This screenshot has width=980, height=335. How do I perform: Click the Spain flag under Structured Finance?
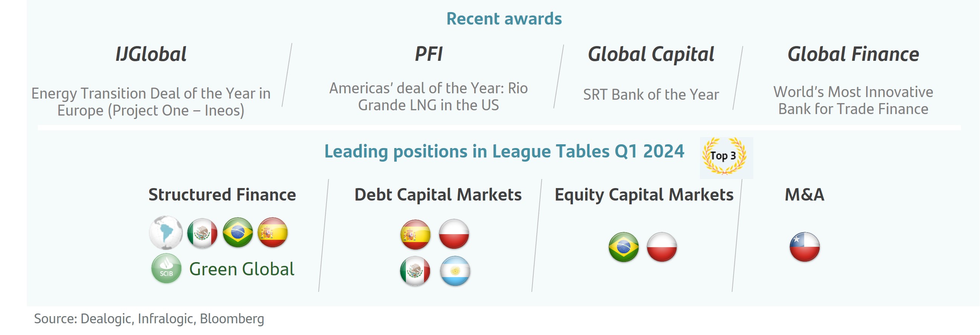pos(273,232)
